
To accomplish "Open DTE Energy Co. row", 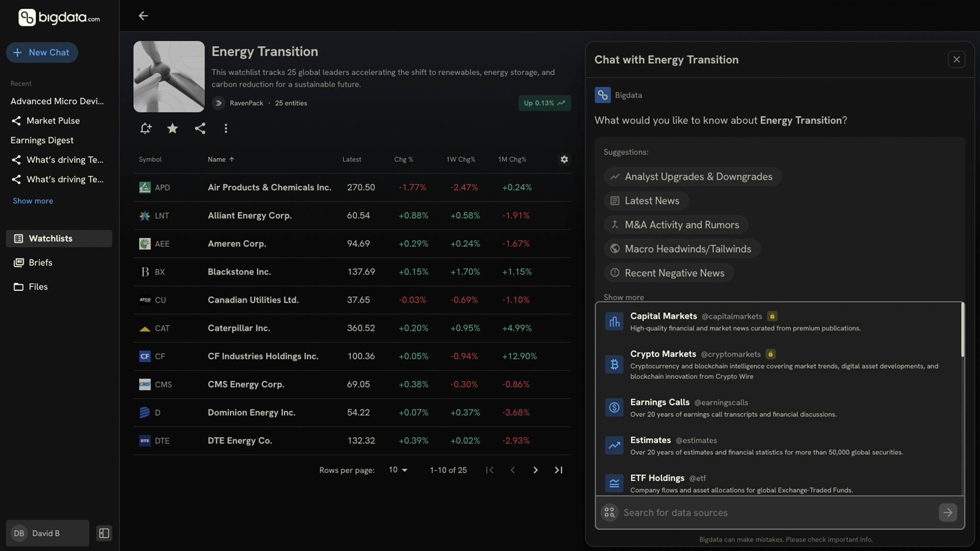I will [352, 440].
